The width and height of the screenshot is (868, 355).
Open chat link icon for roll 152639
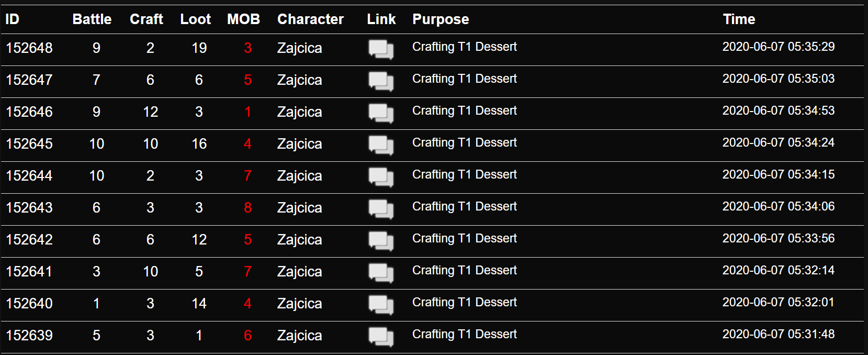(x=381, y=337)
